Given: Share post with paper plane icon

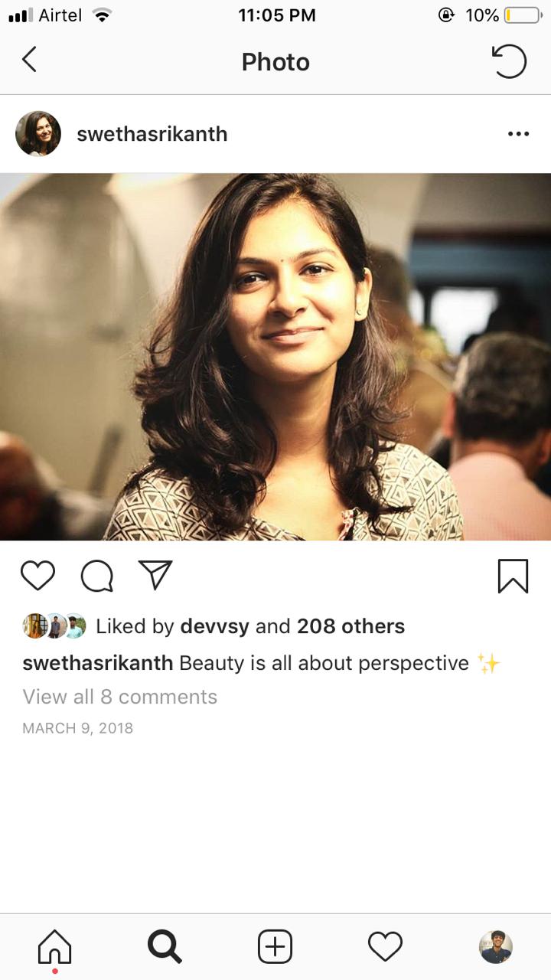Looking at the screenshot, I should coord(155,575).
